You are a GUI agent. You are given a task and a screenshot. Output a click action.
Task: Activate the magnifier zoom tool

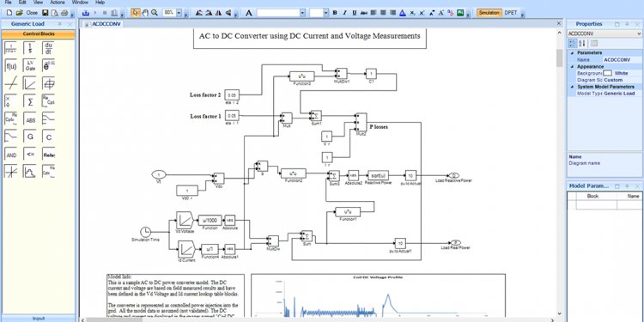[155, 13]
